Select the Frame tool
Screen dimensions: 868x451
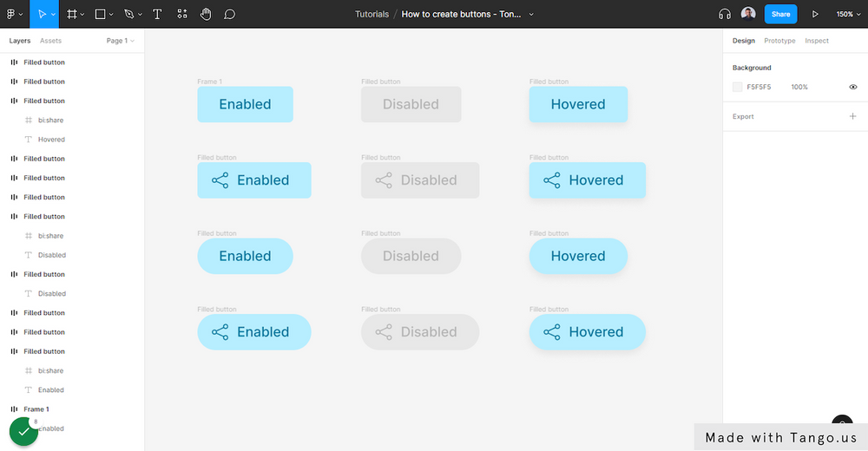(x=71, y=15)
